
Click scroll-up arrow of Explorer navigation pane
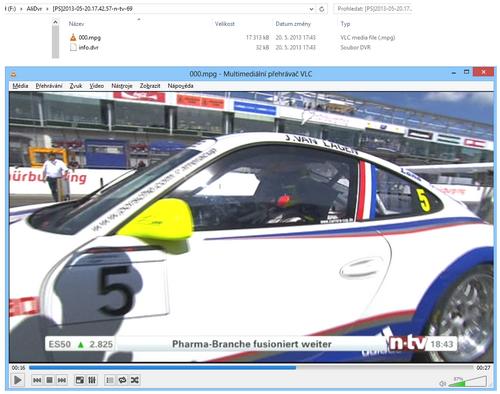[55, 22]
